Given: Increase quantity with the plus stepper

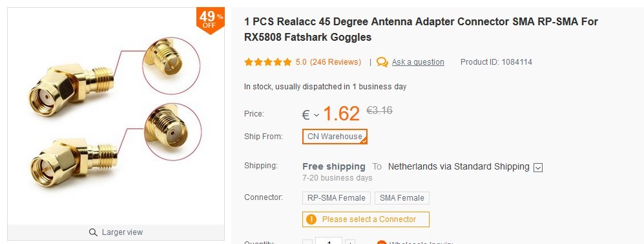Looking at the screenshot, I should (x=350, y=242).
